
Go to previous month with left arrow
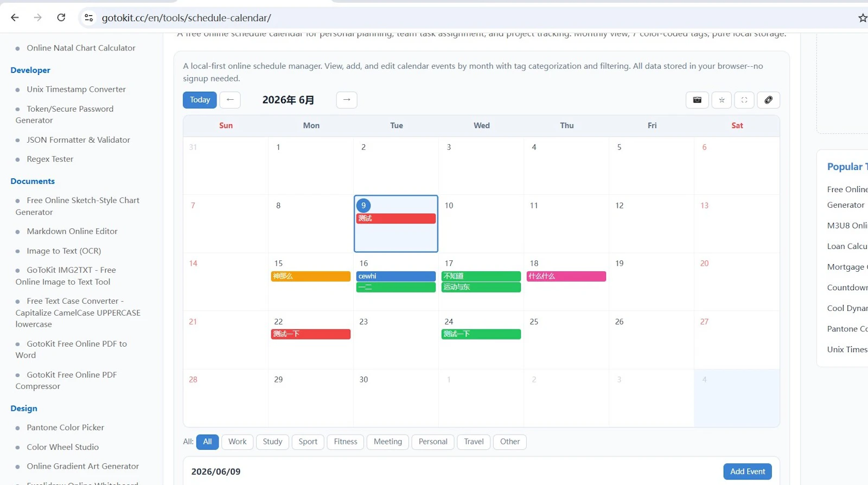[230, 100]
